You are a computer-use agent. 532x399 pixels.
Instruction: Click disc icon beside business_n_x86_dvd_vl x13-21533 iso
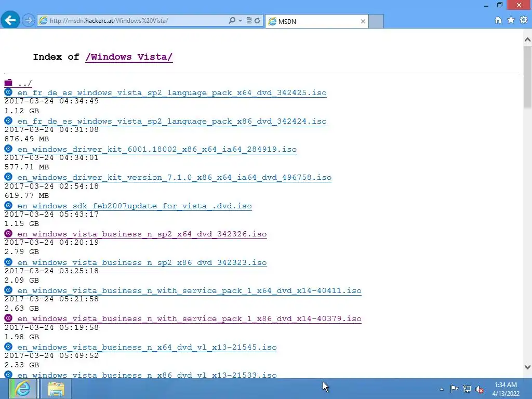[8, 375]
